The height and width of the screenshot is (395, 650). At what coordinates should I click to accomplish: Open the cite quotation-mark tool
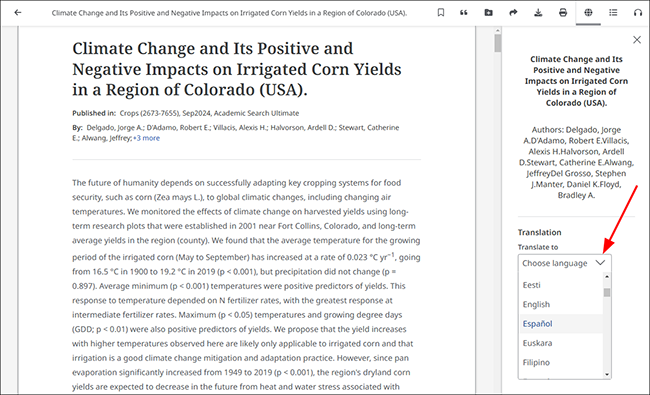point(464,12)
